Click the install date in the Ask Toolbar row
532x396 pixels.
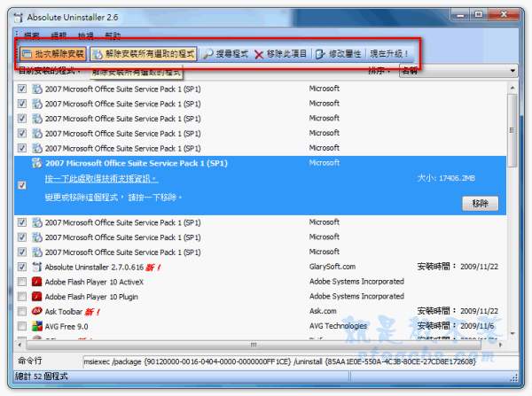coord(458,311)
